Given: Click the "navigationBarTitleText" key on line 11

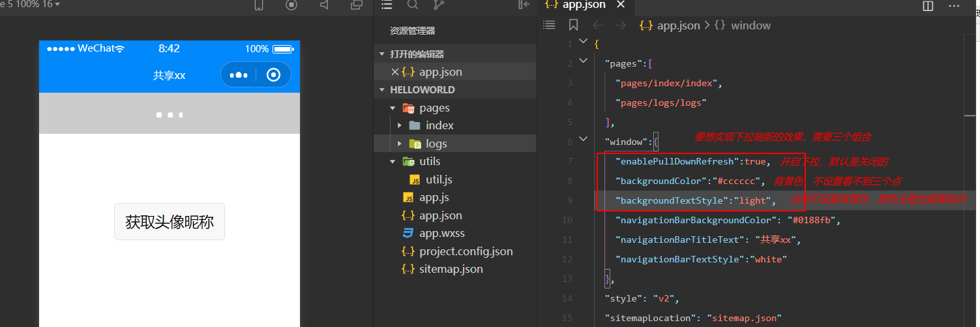Looking at the screenshot, I should [x=681, y=240].
